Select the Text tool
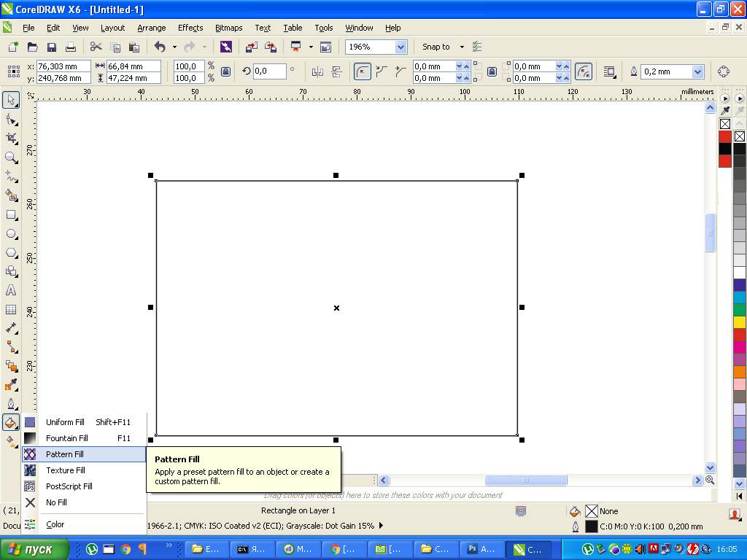Image resolution: width=747 pixels, height=560 pixels. pos(11,290)
